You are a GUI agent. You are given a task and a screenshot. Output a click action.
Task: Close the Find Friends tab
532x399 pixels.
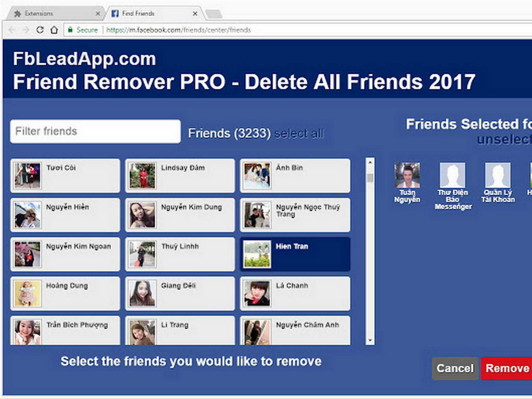pos(195,14)
